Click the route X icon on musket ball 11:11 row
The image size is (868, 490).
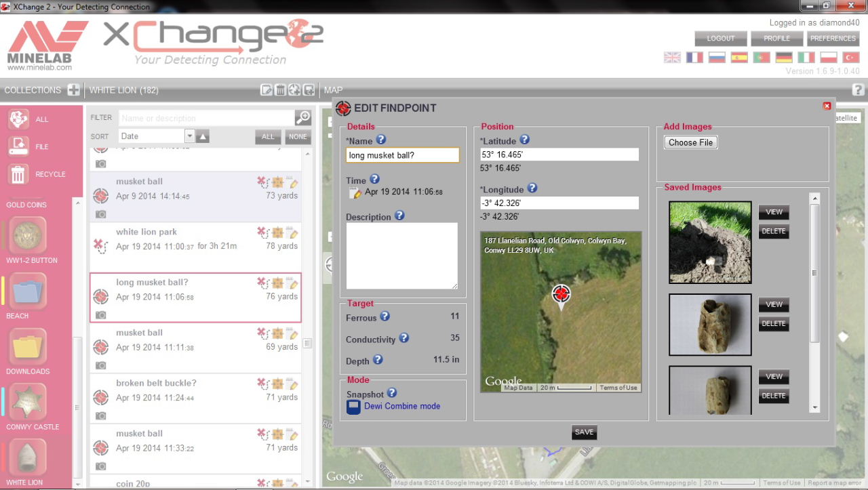tap(263, 334)
